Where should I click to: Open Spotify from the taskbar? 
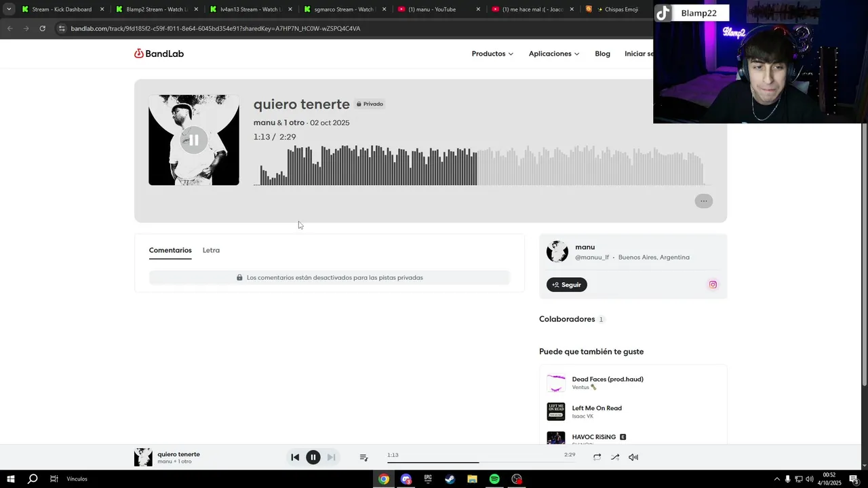pyautogui.click(x=494, y=479)
